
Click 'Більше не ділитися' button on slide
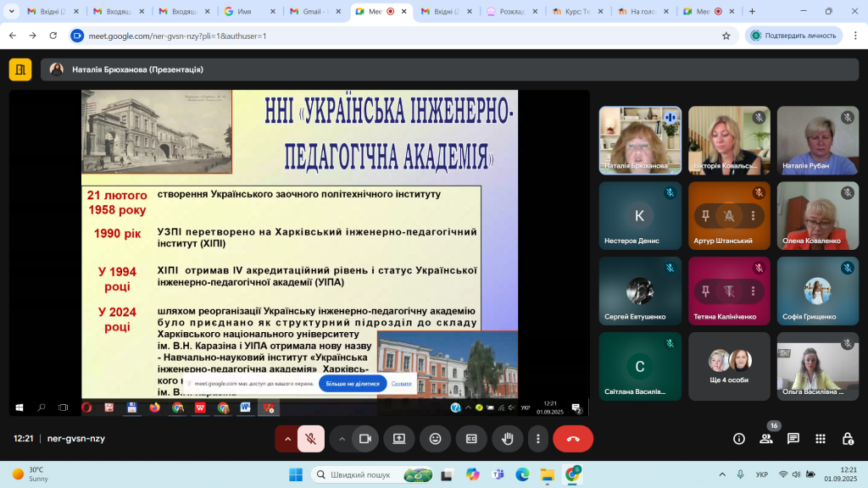(x=353, y=384)
